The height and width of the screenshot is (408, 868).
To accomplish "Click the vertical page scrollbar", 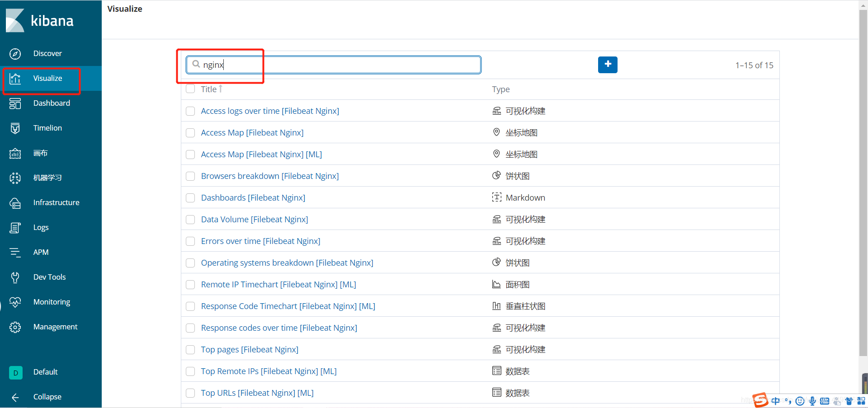I will (863, 183).
